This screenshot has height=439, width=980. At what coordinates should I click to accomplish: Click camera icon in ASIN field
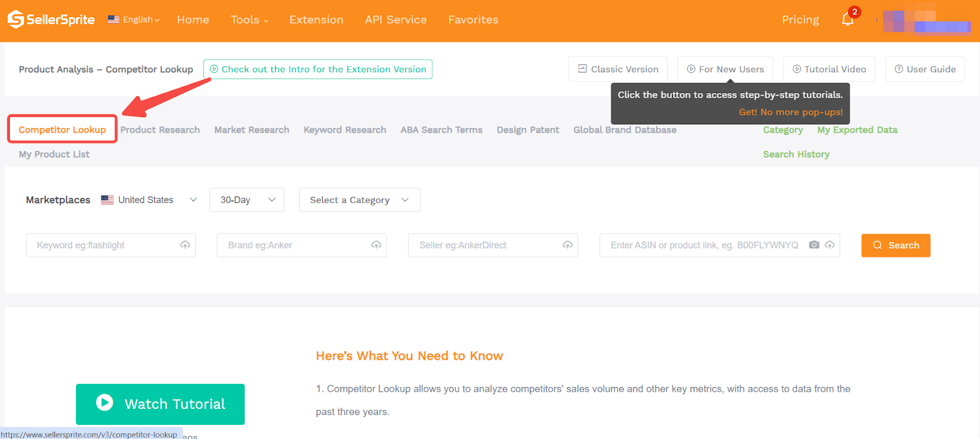[814, 245]
